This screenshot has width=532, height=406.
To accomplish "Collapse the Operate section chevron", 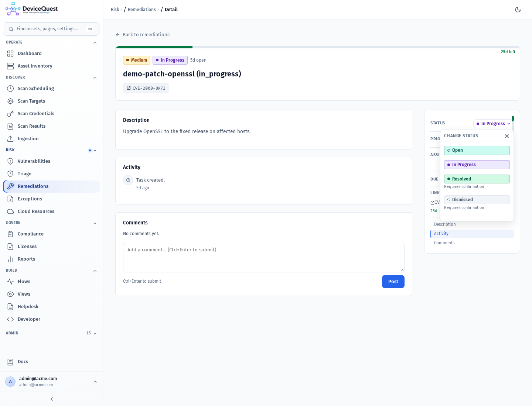I will [x=95, y=43].
